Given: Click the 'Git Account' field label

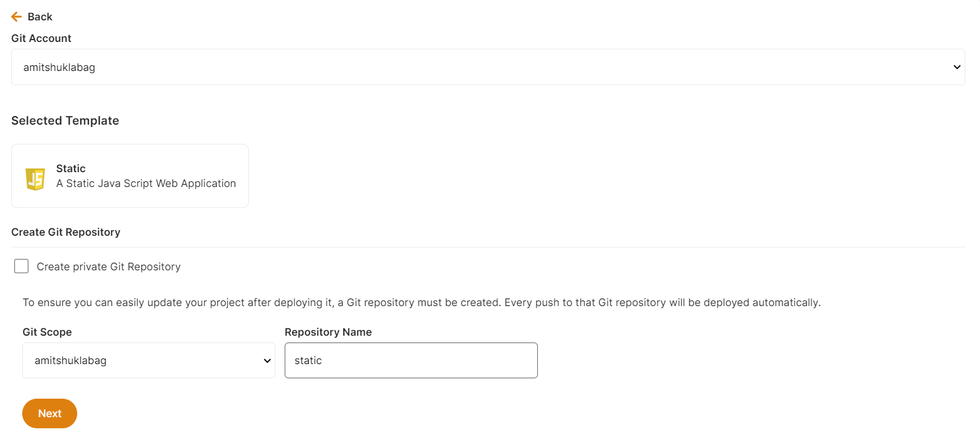Looking at the screenshot, I should tap(41, 38).
